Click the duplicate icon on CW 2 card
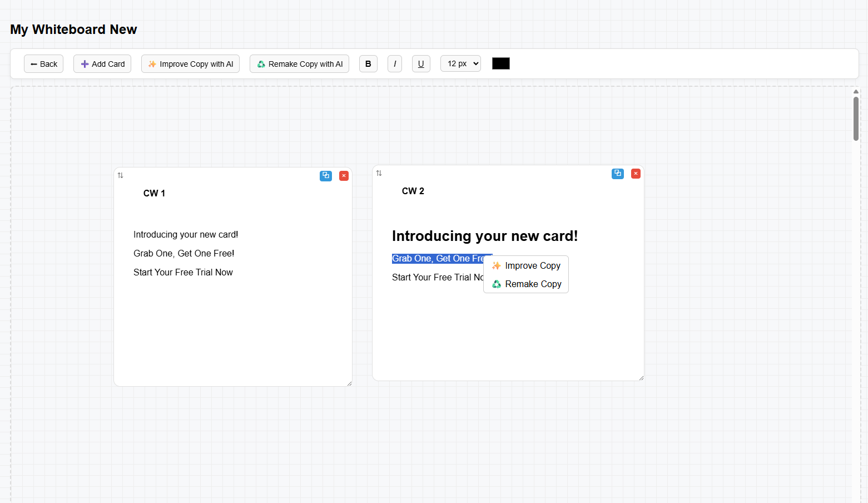Viewport: 868px width, 503px height. point(617,174)
